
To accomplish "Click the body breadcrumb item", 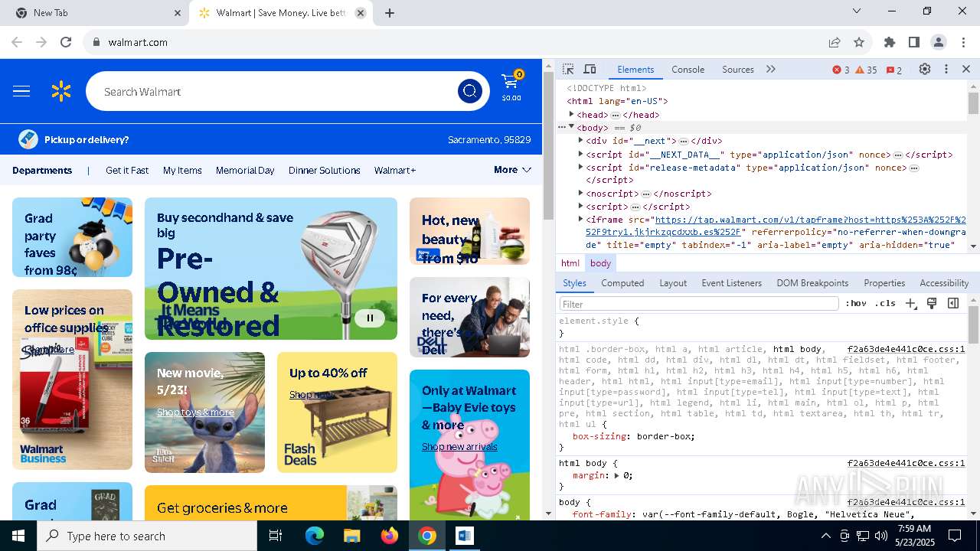I will click(x=600, y=262).
